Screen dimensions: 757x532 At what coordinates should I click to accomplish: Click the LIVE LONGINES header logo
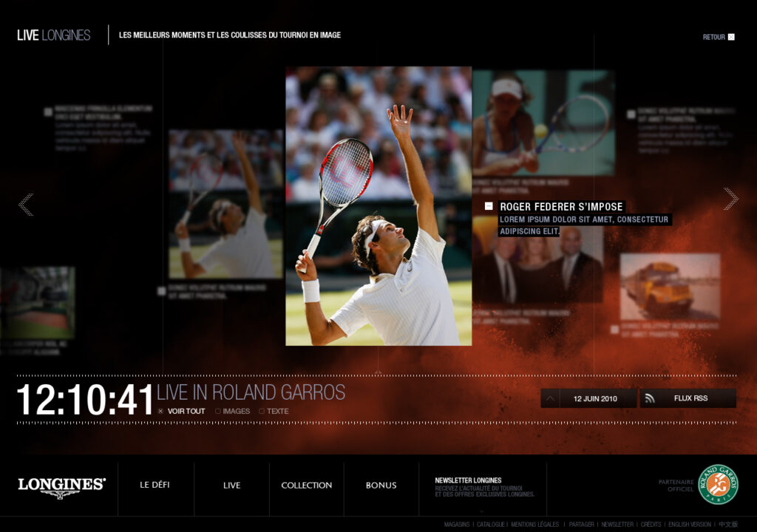click(x=53, y=35)
